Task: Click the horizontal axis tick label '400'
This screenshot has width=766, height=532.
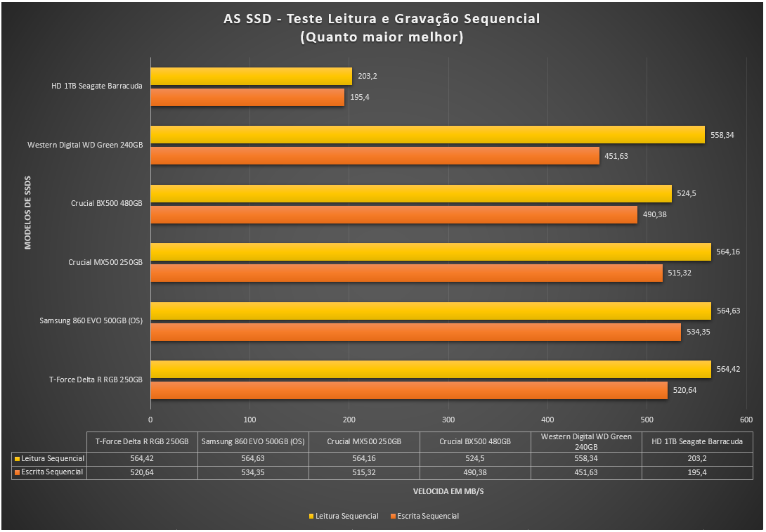Action: click(547, 420)
